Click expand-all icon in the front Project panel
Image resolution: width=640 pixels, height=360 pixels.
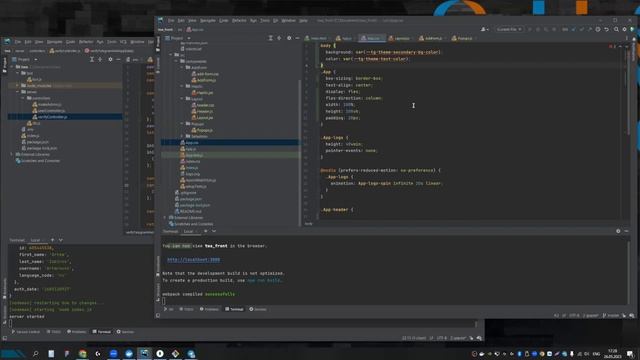pos(270,38)
